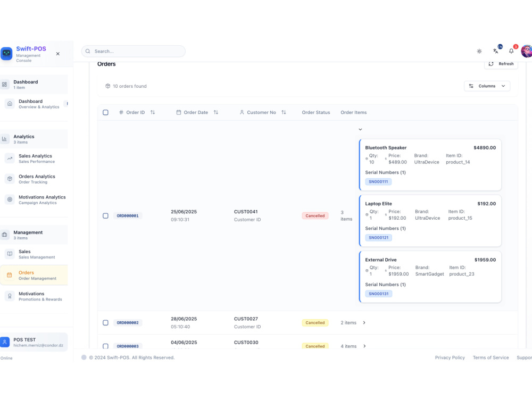
Task: Click the Order Status column header
Action: (316, 112)
